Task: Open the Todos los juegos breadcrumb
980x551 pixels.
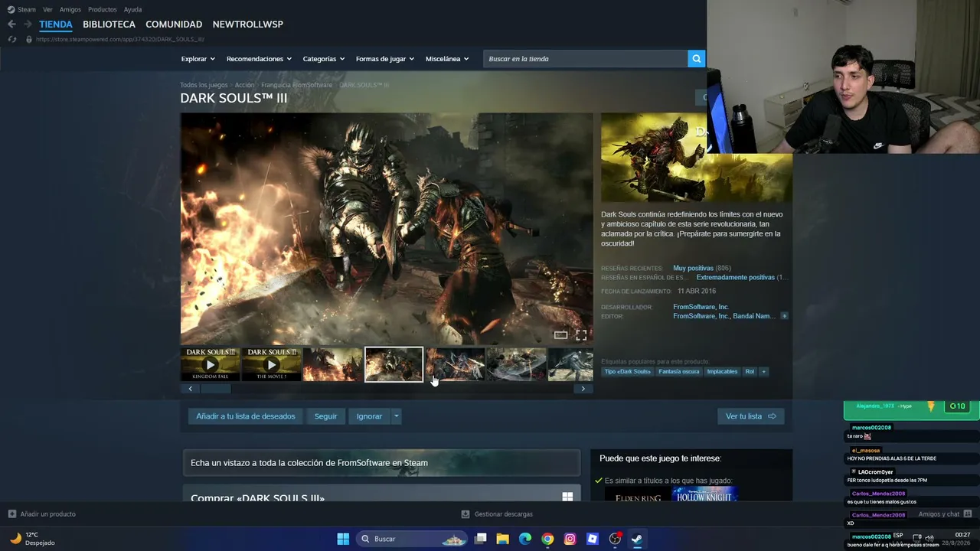Action: tap(204, 85)
